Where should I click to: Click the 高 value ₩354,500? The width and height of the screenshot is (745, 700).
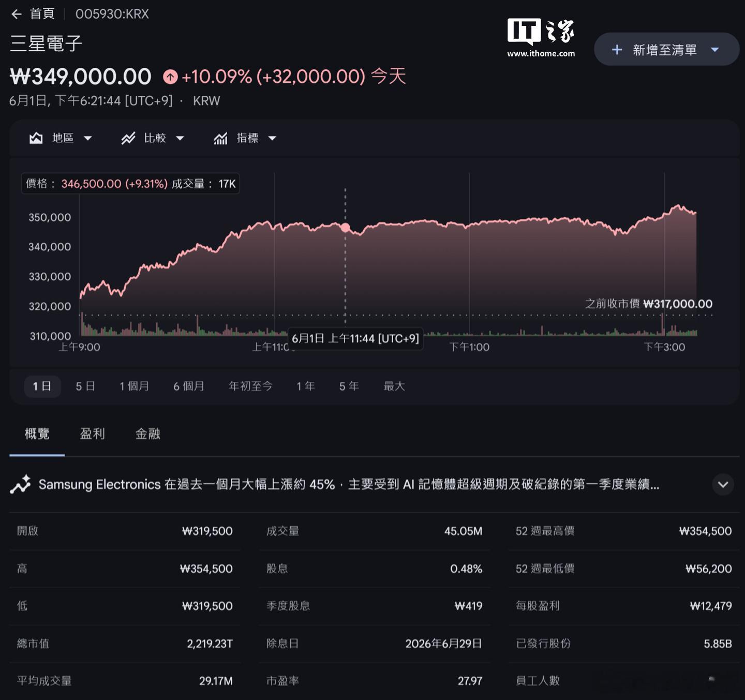tap(206, 569)
